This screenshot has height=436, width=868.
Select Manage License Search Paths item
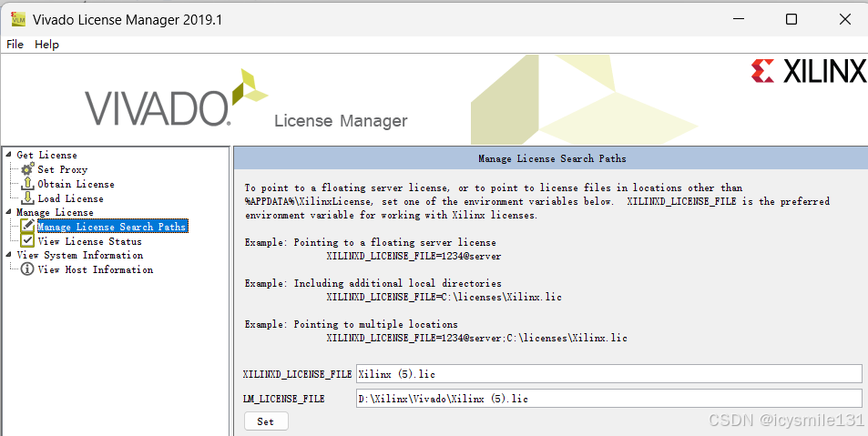pyautogui.click(x=112, y=227)
